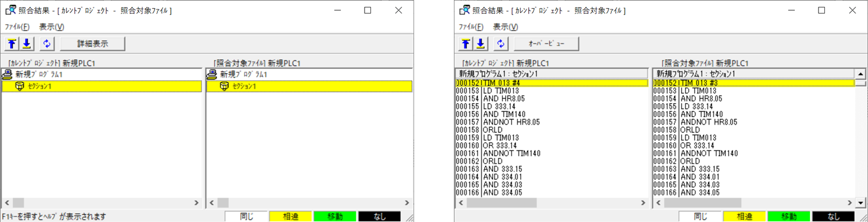This screenshot has height=222, width=868.
Task: Click left scroll arrow of left window's current project pane
Action: coord(7,203)
